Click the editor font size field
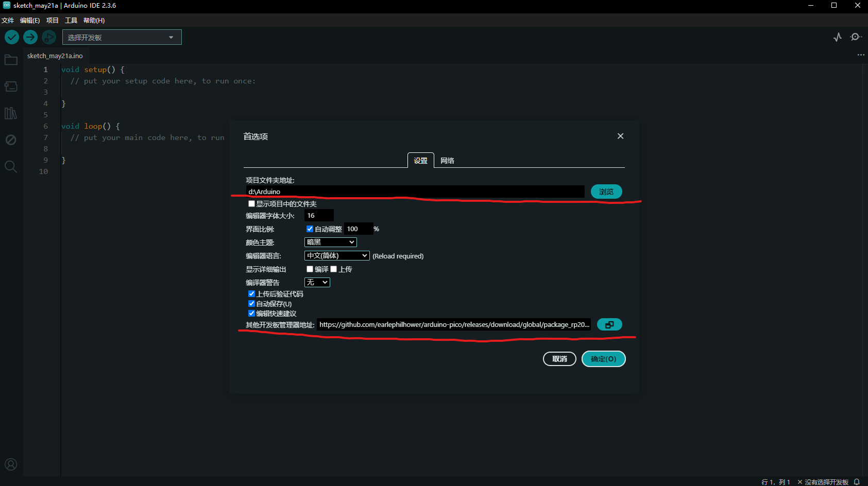 point(319,215)
